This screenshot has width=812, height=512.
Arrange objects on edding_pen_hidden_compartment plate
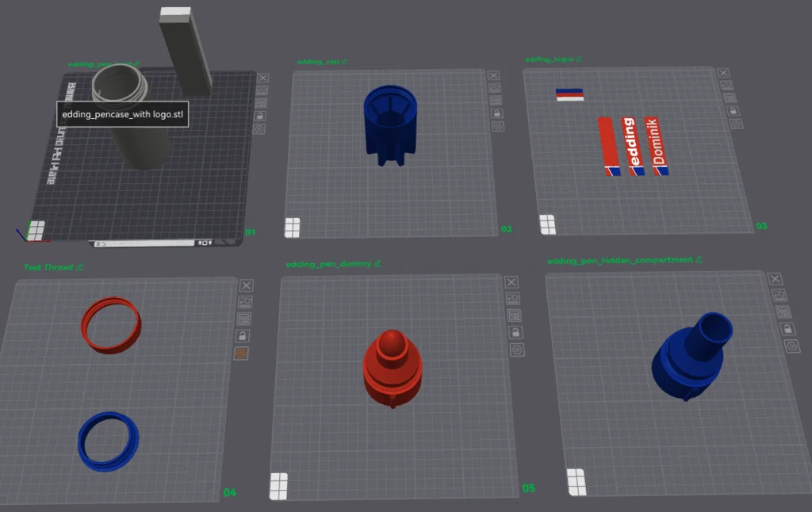coord(783,311)
